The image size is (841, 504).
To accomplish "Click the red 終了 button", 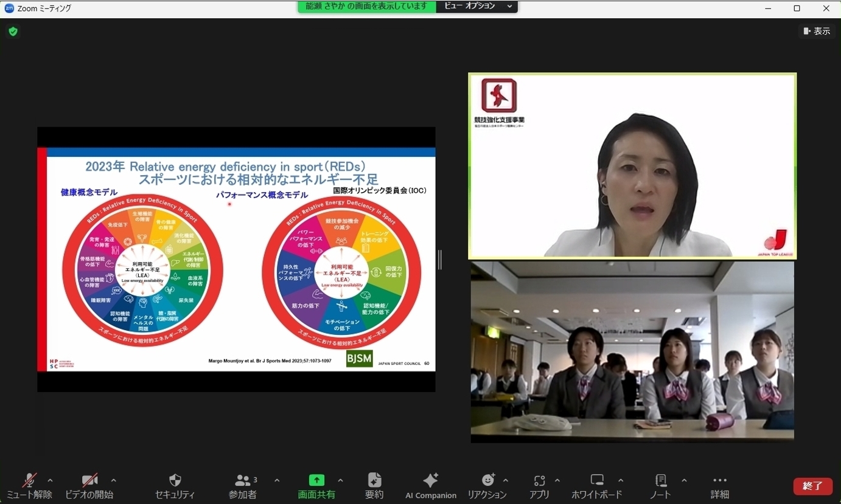I will [x=813, y=486].
